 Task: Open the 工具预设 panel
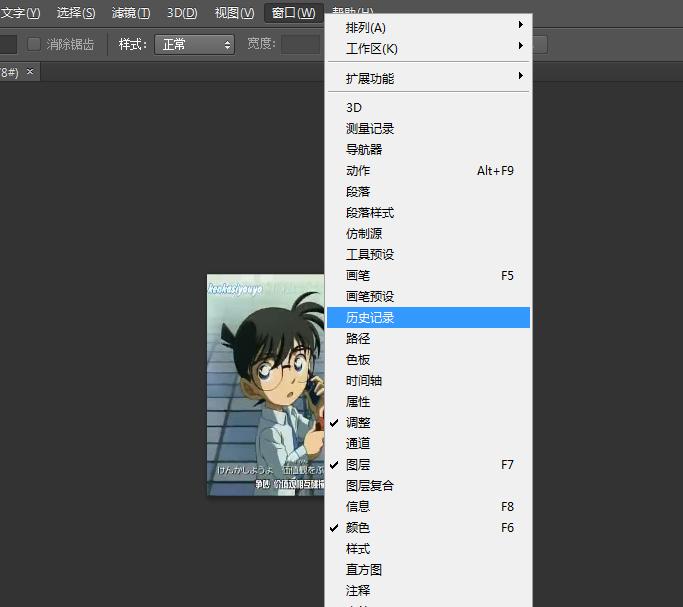click(x=429, y=254)
